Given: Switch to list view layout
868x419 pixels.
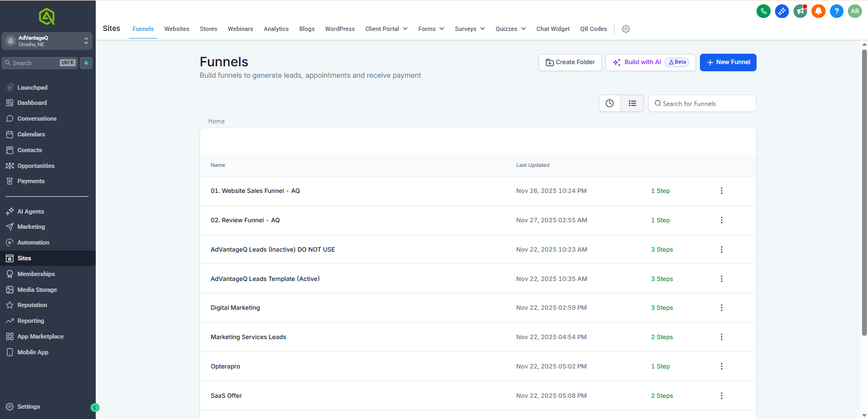Looking at the screenshot, I should coord(633,103).
